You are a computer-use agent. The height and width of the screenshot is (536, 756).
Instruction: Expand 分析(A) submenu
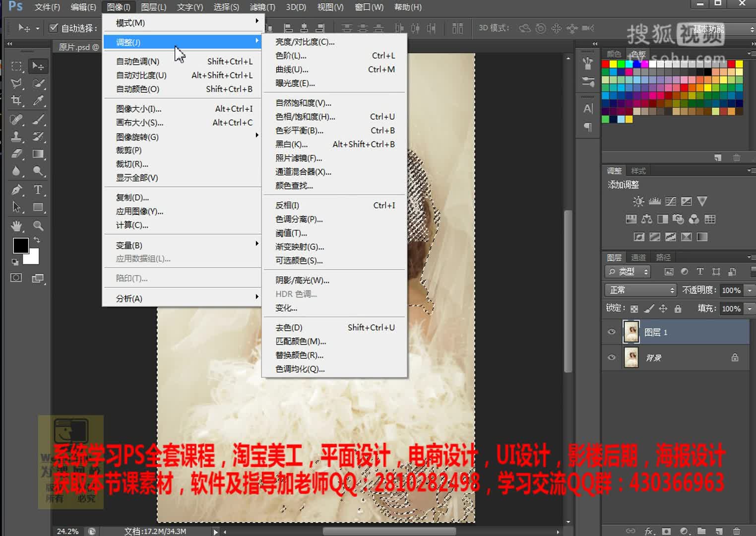point(182,298)
